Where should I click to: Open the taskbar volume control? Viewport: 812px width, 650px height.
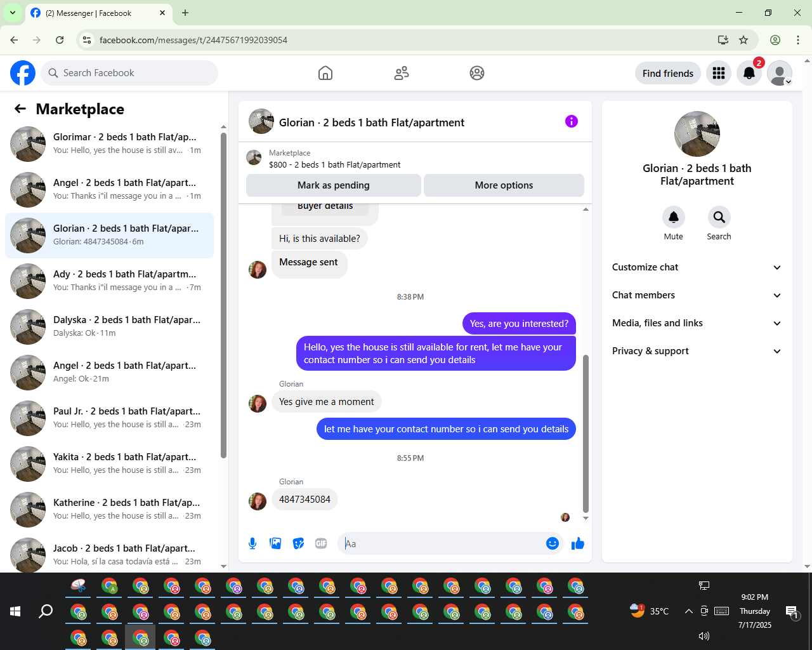(704, 635)
